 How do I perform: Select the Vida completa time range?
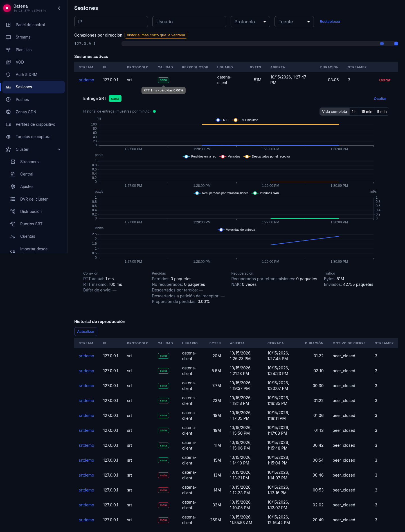coord(334,112)
